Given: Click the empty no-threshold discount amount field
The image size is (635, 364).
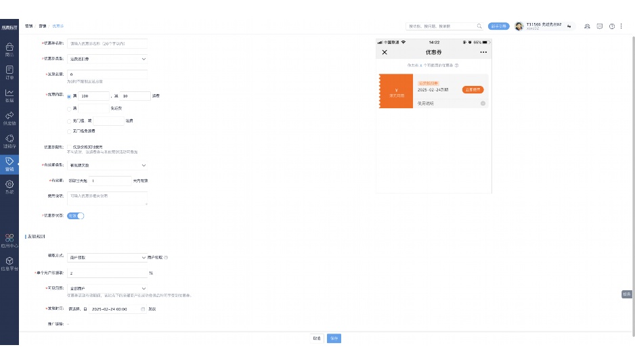Looking at the screenshot, I should click(108, 120).
